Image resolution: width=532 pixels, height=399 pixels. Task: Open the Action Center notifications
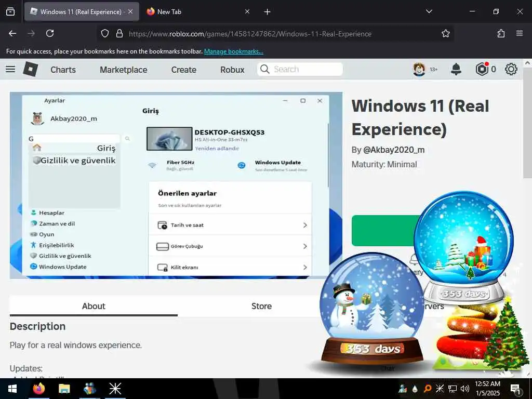pos(515,389)
